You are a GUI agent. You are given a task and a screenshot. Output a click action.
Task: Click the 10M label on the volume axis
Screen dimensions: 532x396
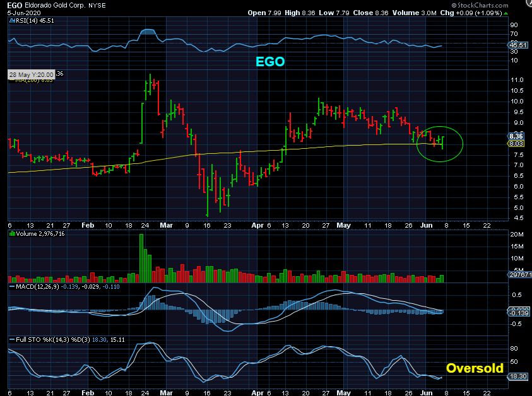(x=517, y=258)
